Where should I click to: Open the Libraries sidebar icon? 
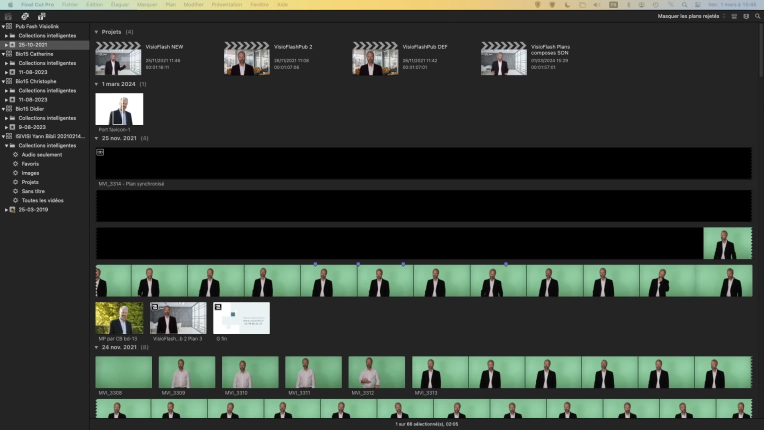(8, 17)
